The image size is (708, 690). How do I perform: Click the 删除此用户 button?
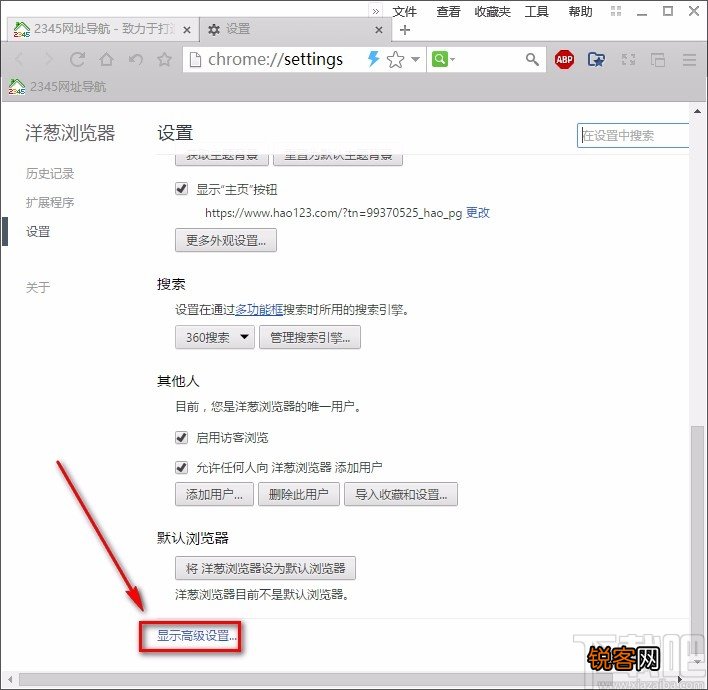pos(298,494)
